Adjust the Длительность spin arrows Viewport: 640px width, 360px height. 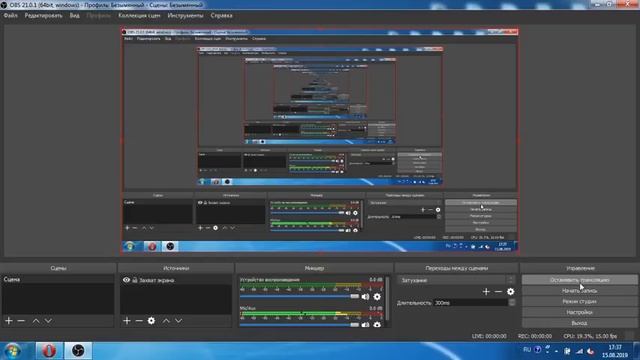pyautogui.click(x=512, y=303)
